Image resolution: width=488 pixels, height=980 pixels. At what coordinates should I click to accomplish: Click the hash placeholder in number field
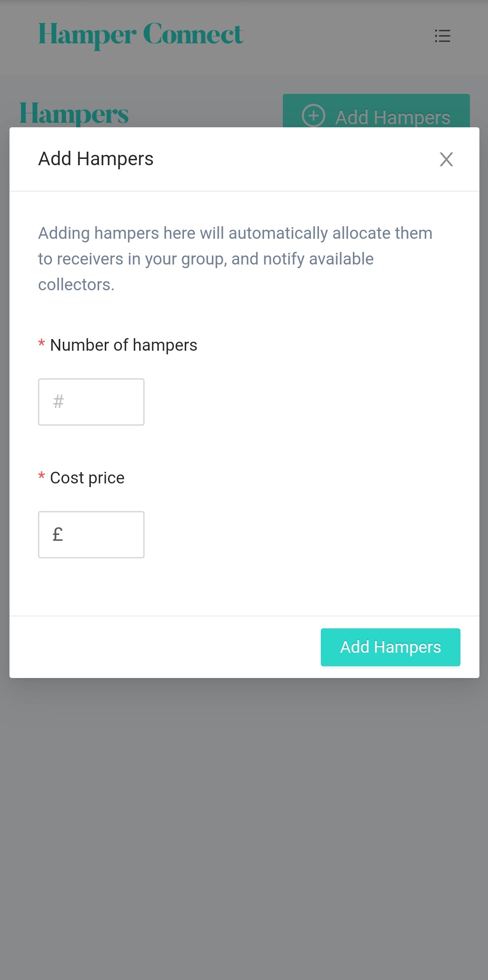pyautogui.click(x=58, y=402)
